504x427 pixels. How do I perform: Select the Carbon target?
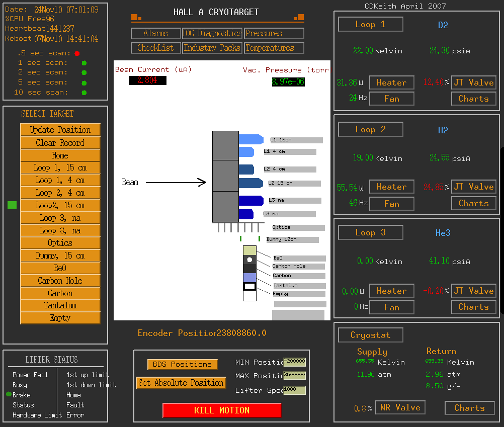(60, 293)
